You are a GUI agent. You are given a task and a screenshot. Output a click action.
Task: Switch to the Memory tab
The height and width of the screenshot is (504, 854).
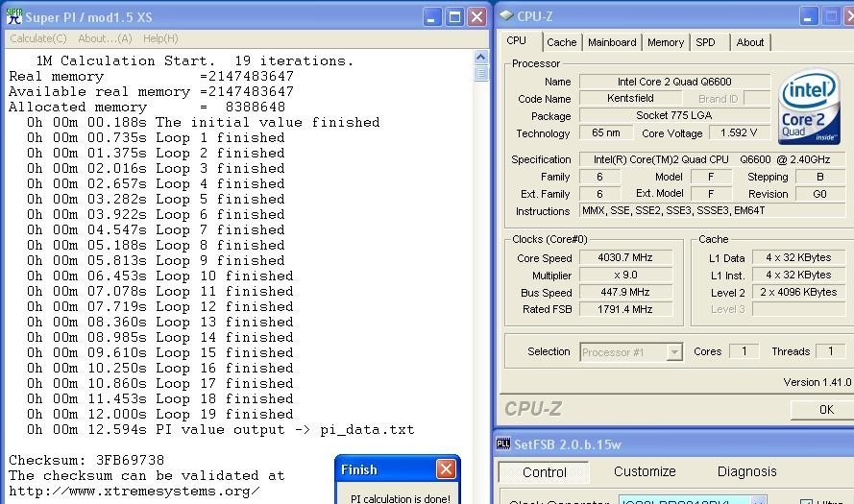(666, 42)
